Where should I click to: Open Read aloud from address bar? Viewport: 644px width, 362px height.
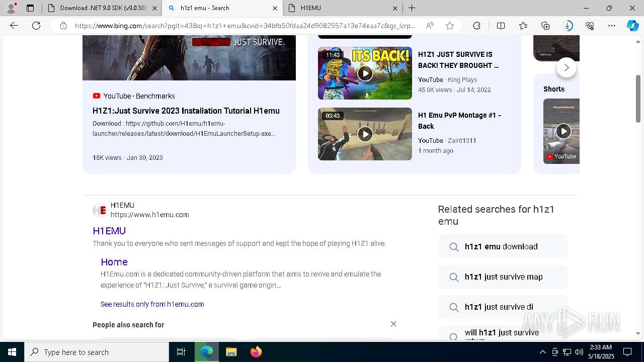(430, 26)
